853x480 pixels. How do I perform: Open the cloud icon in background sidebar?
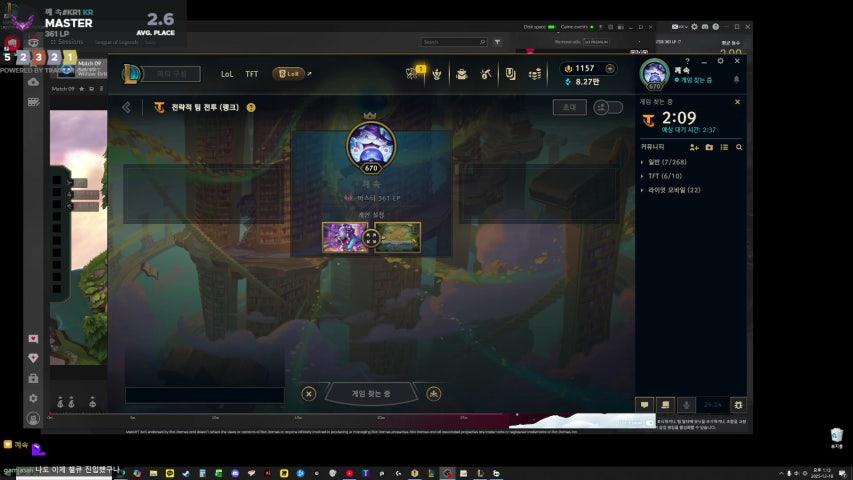tap(33, 82)
